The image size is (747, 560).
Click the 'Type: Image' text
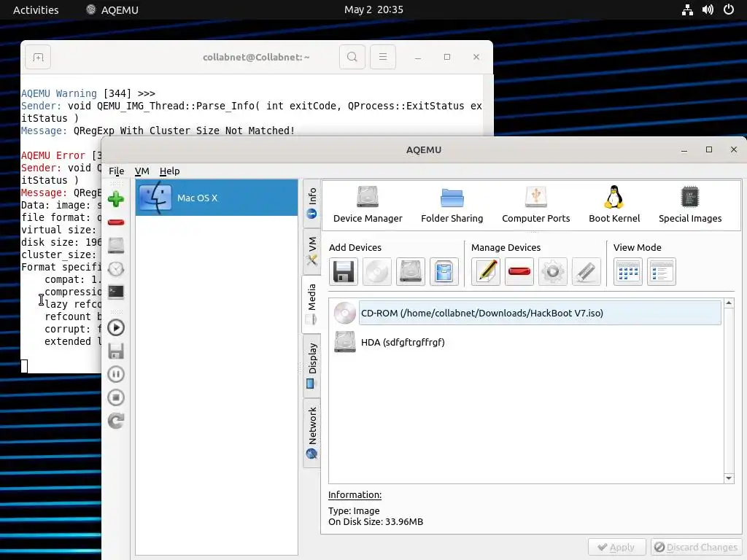coord(354,510)
